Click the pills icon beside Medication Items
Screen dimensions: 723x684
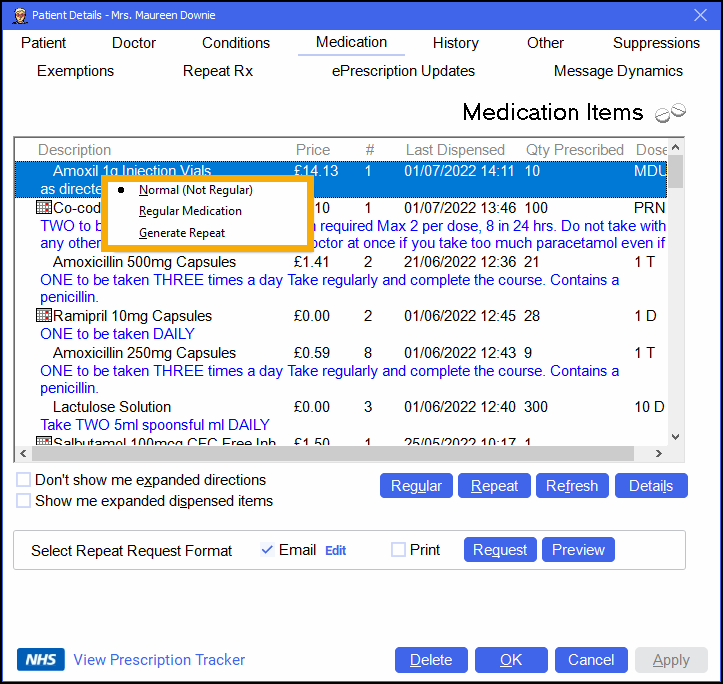(670, 113)
